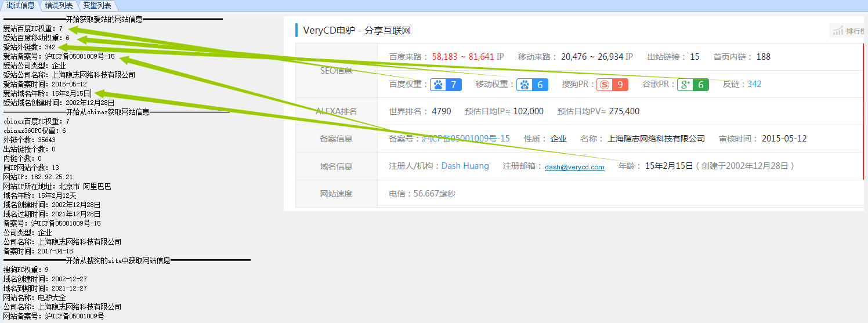The height and width of the screenshot is (323, 868).
Task: Click the Baidu weight paw badge
Action: click(446, 85)
